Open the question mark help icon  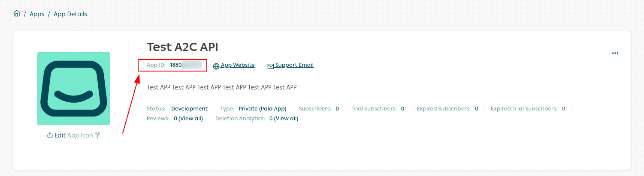click(x=98, y=135)
